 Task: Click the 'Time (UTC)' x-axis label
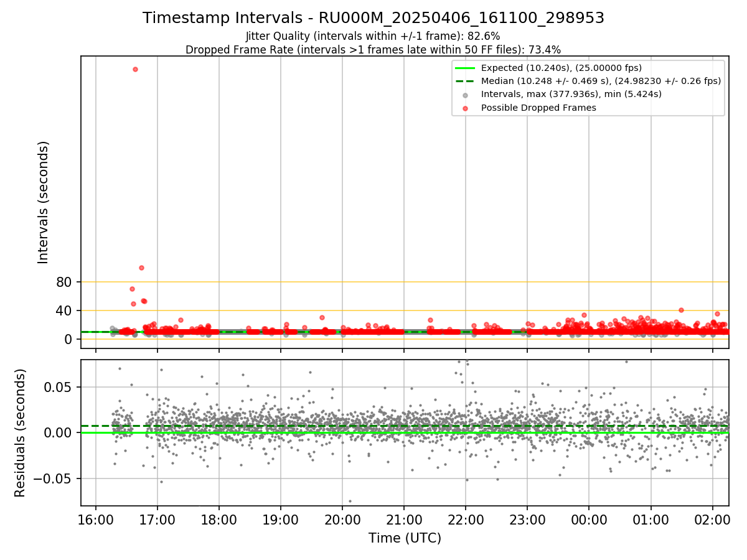pos(405,538)
